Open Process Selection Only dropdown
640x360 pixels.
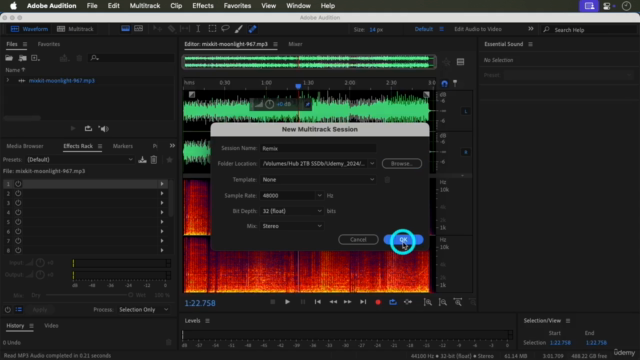point(143,310)
